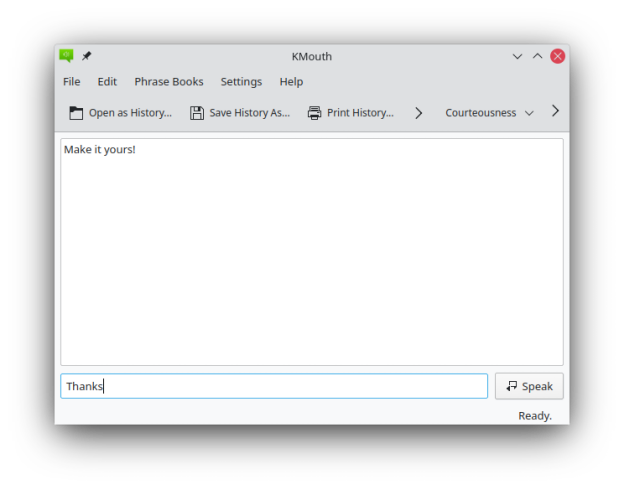Click the Print History printer icon
Viewport: 624px width, 489px height.
coord(315,113)
